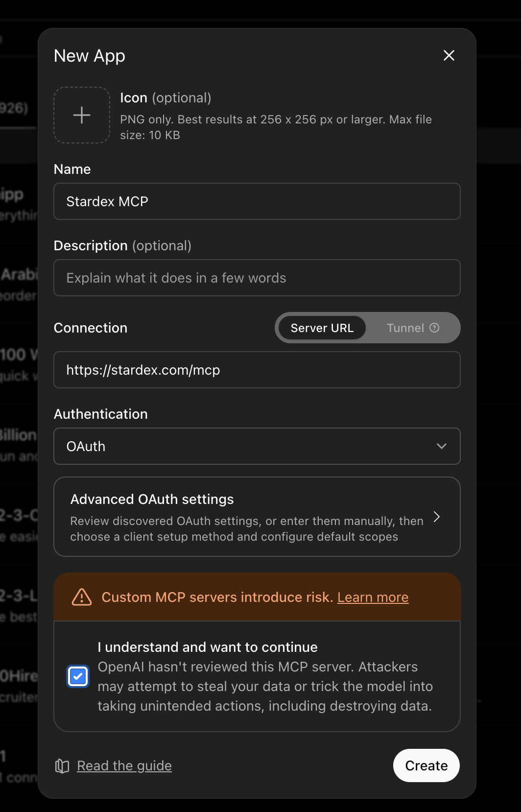Viewport: 521px width, 812px height.
Task: Click the 'OpenAI hasn't reviewed' warning paragraph
Action: point(265,686)
